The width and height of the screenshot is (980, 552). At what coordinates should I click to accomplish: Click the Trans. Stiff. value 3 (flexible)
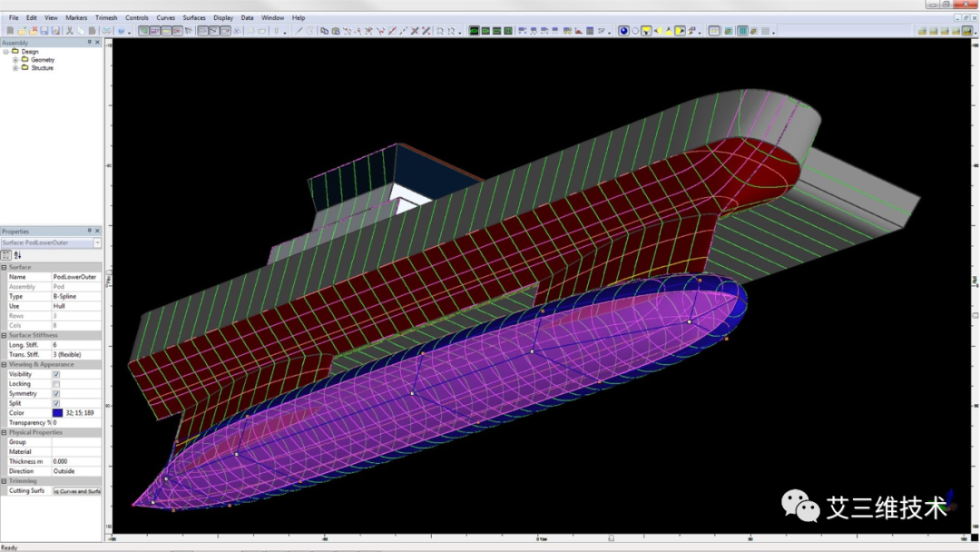click(x=76, y=354)
